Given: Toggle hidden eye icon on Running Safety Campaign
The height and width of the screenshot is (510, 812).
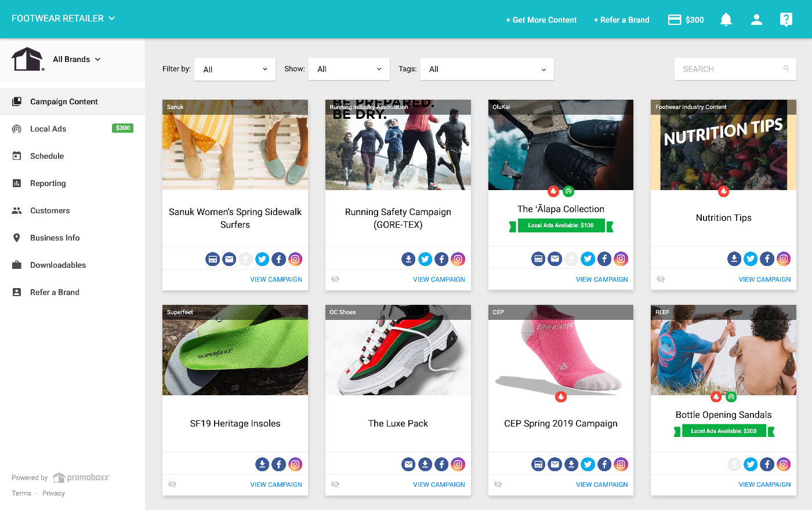Looking at the screenshot, I should pyautogui.click(x=335, y=279).
